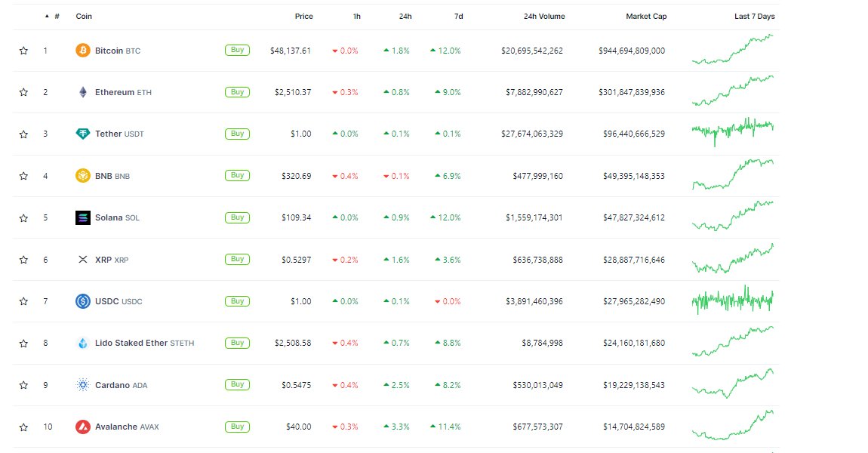Open the Cardano ADA coin link
This screenshot has height=453, width=868.
point(122,385)
